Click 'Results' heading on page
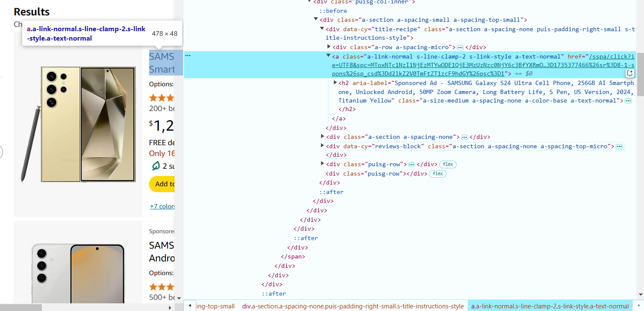 click(32, 12)
